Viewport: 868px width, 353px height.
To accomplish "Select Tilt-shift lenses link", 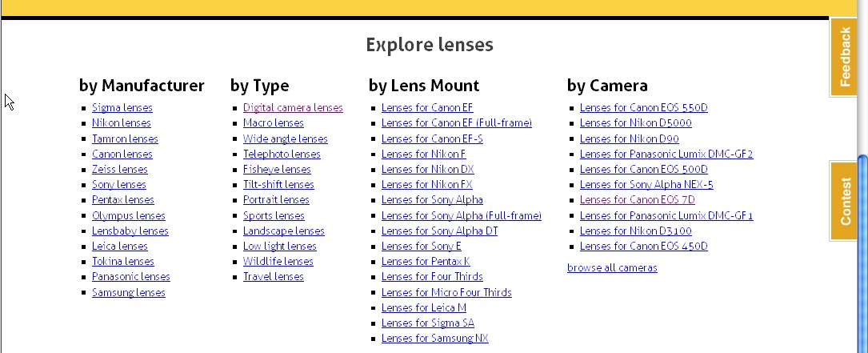I will [278, 185].
